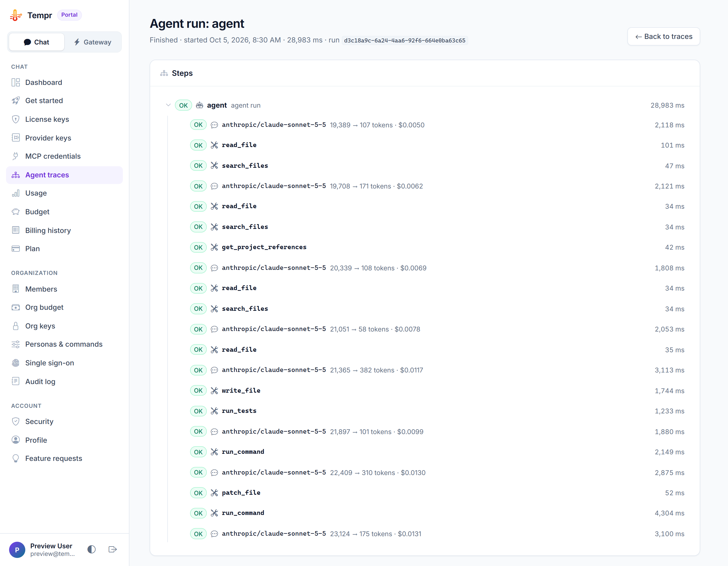The image size is (728, 566).
Task: Click the Billing history receipt icon
Action: (16, 230)
